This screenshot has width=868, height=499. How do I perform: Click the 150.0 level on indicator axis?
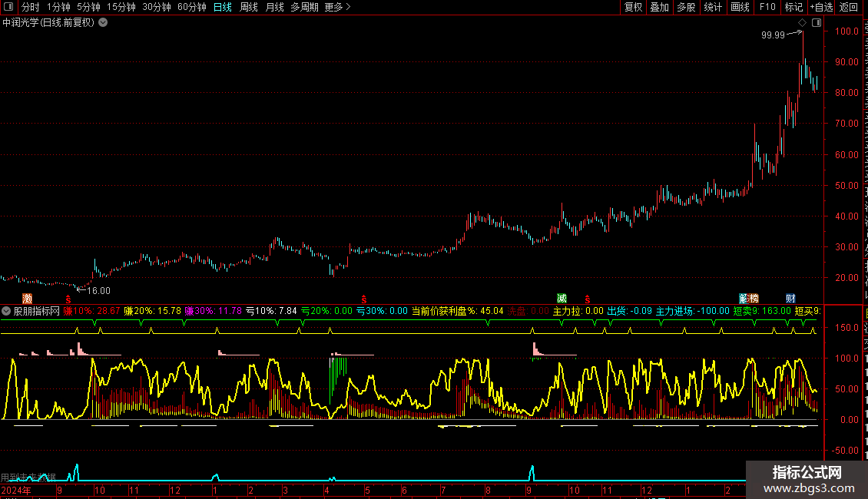[847, 328]
